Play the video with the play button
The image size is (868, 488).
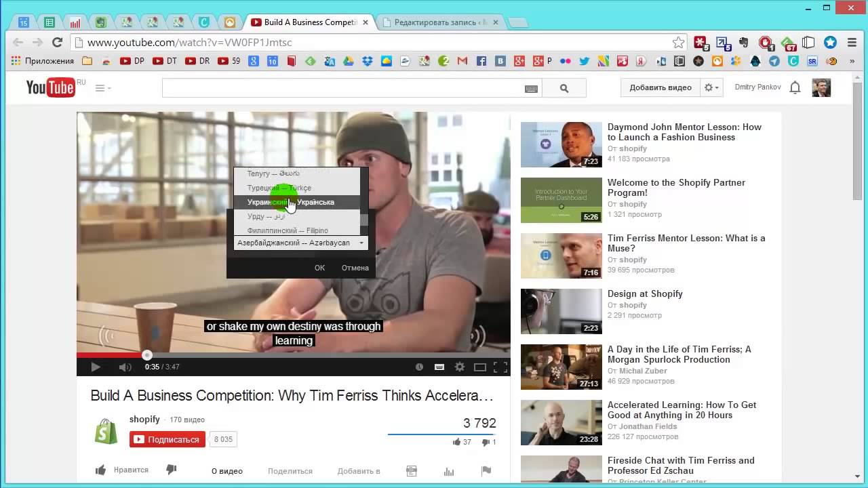coord(96,367)
